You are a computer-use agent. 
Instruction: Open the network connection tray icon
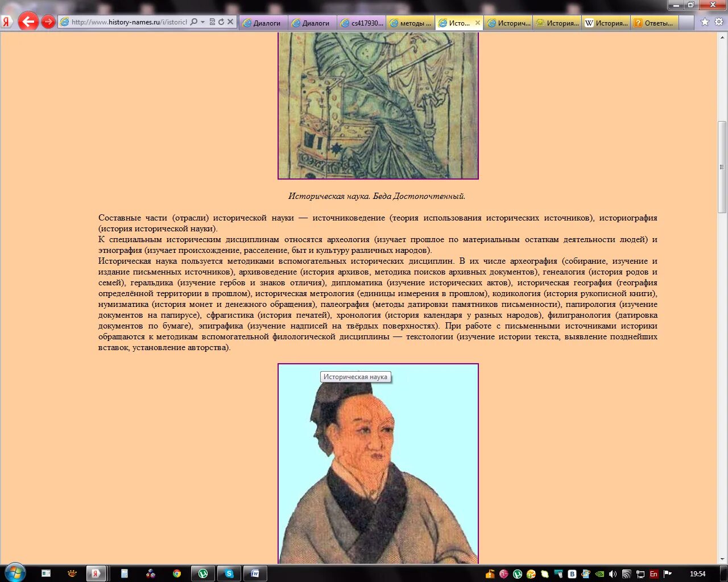pos(640,574)
